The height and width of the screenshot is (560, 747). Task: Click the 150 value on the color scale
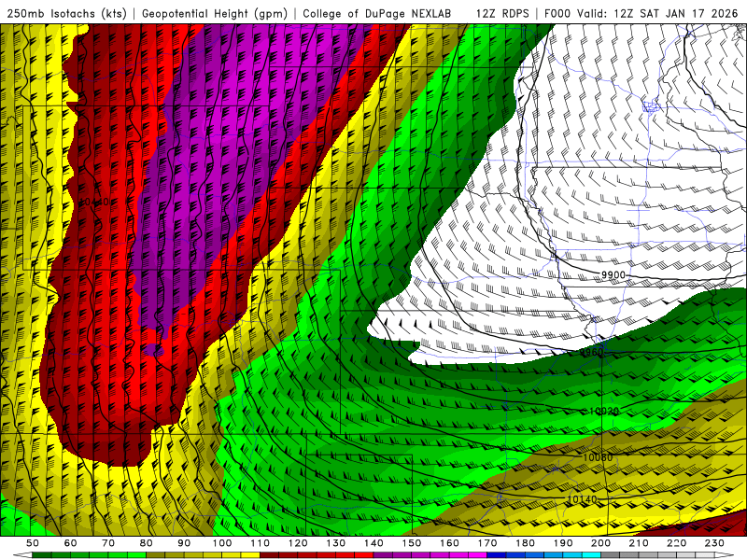(412, 543)
